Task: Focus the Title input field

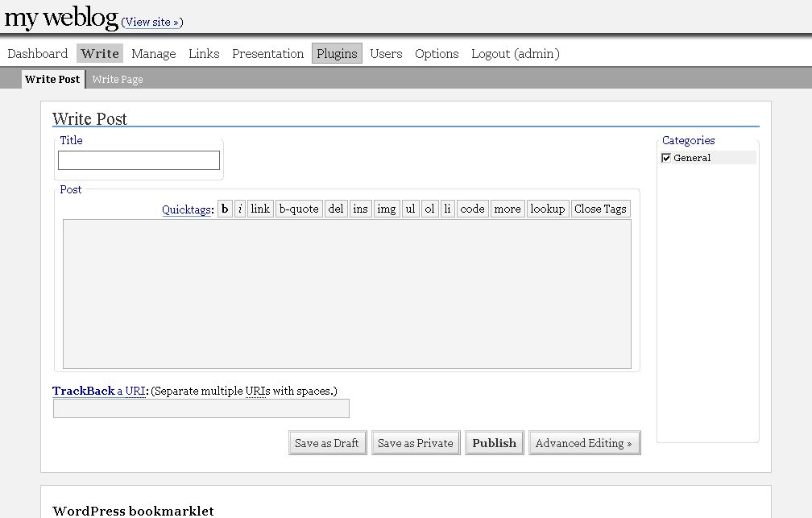Action: click(x=139, y=160)
